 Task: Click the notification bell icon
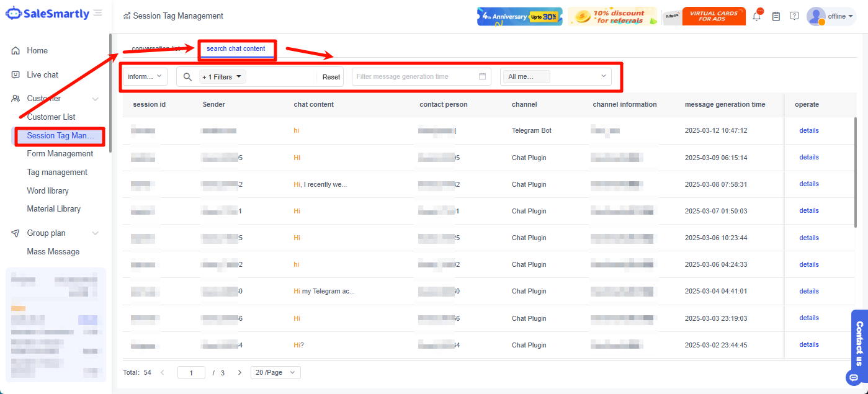[756, 17]
